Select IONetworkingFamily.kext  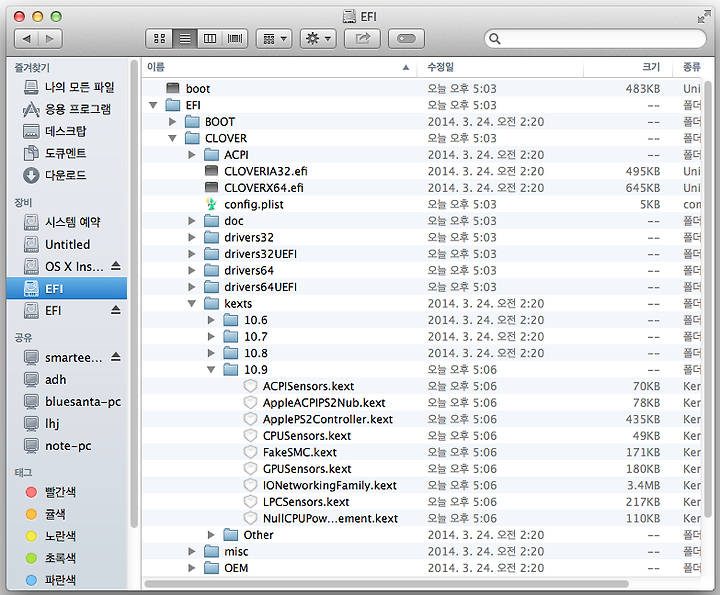click(329, 485)
